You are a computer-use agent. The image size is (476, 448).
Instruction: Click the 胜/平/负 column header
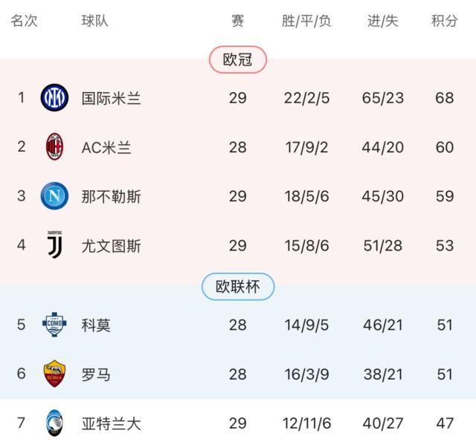[306, 21]
